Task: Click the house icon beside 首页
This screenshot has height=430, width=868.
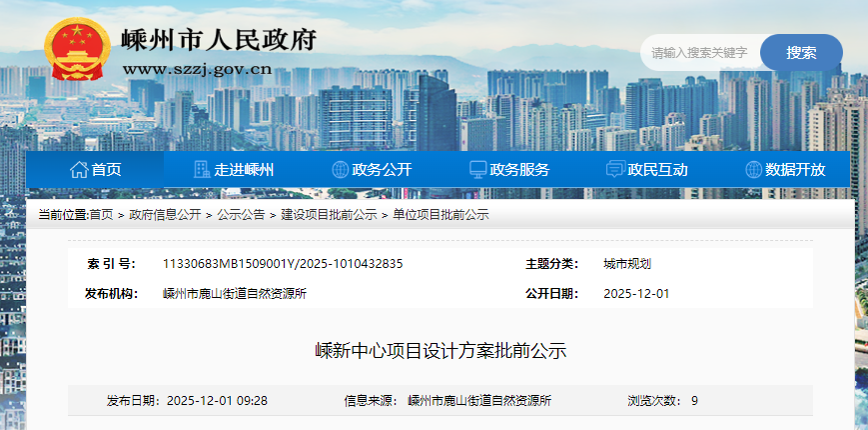Action: tap(79, 170)
